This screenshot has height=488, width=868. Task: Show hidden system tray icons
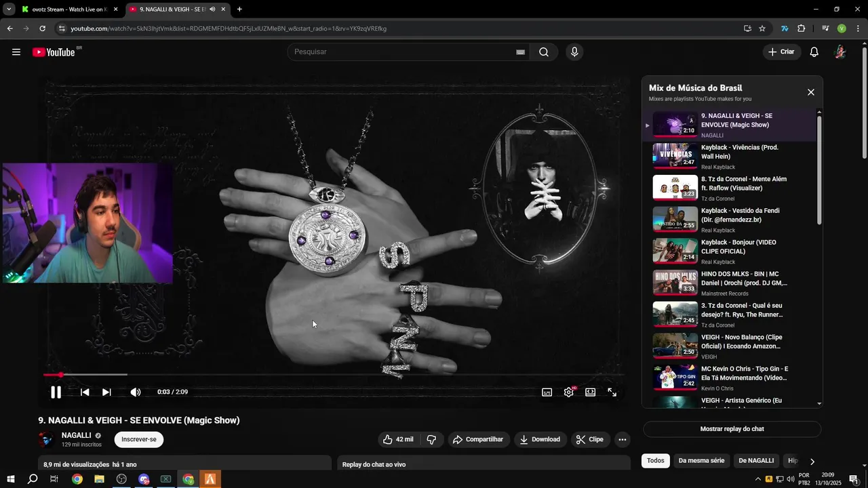[758, 479]
